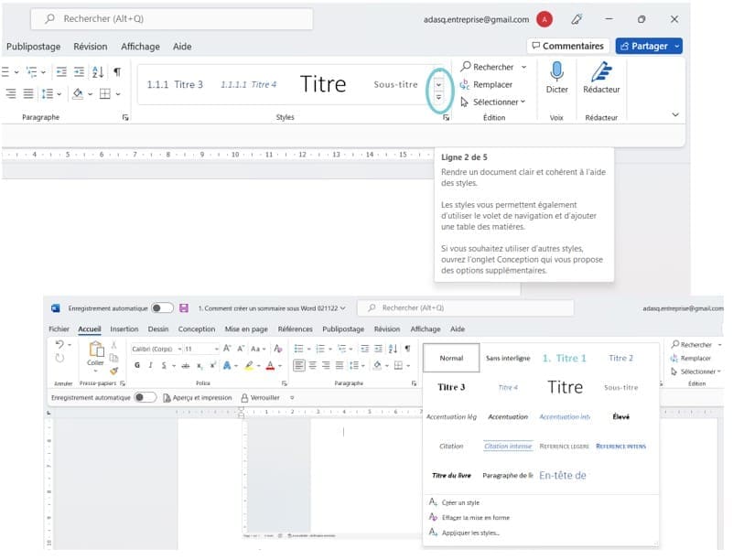Increase font size with the larger A icon
This screenshot has height=560, width=733.
pos(227,349)
